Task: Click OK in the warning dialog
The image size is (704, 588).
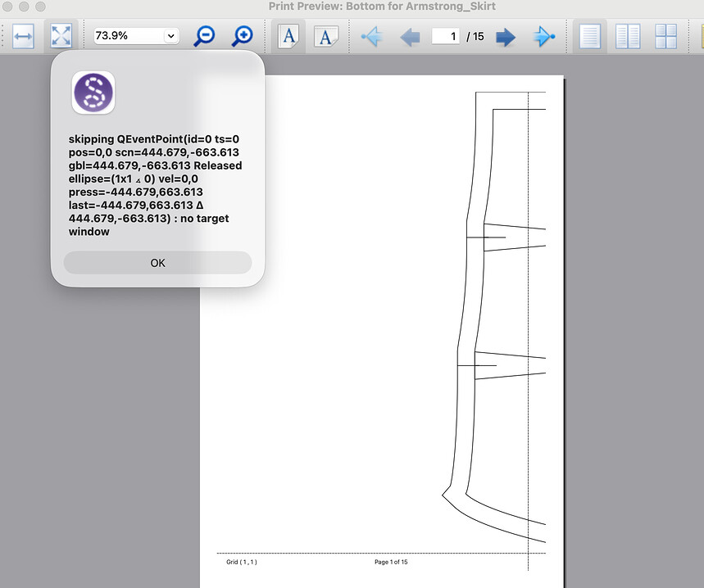Action: pos(157,263)
